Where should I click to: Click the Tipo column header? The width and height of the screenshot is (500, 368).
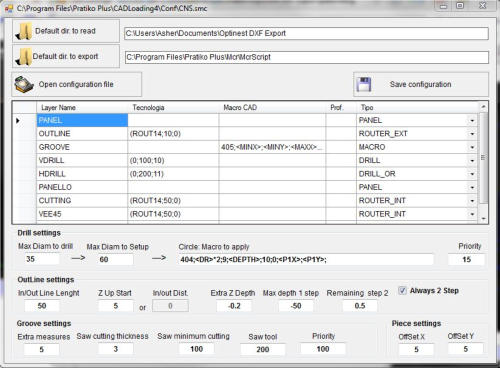417,108
